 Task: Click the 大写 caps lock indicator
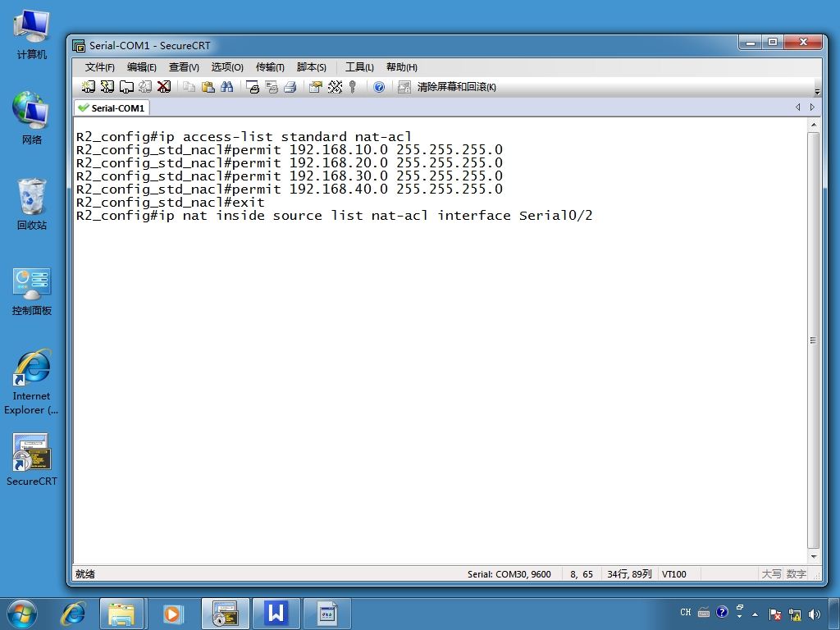(x=771, y=573)
